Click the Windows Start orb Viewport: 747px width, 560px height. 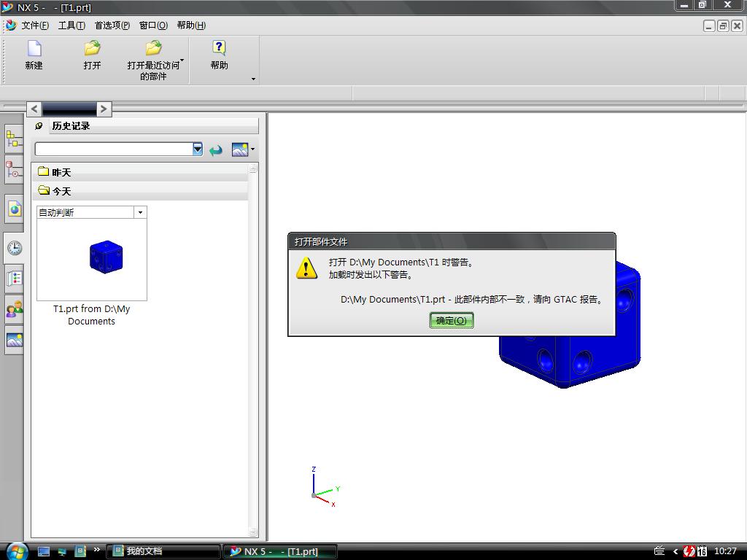pyautogui.click(x=18, y=551)
